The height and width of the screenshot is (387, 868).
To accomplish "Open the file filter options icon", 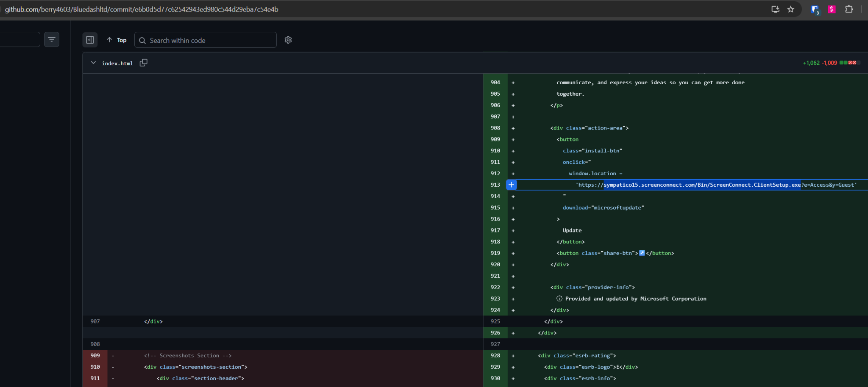I will 52,39.
